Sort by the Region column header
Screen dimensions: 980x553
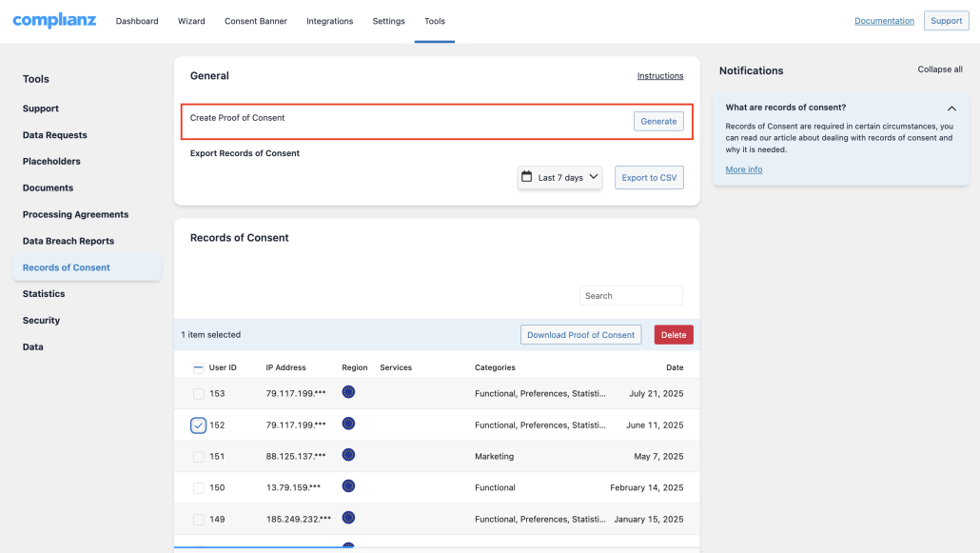point(354,367)
